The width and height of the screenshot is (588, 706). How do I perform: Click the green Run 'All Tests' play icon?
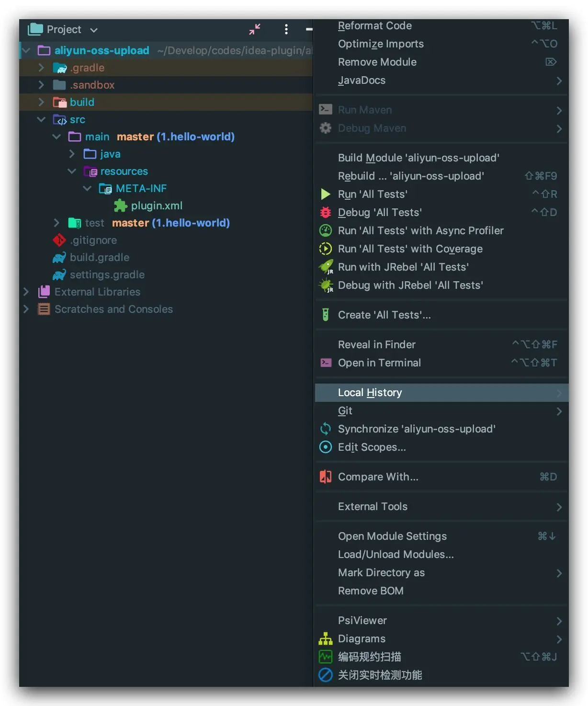pos(326,194)
